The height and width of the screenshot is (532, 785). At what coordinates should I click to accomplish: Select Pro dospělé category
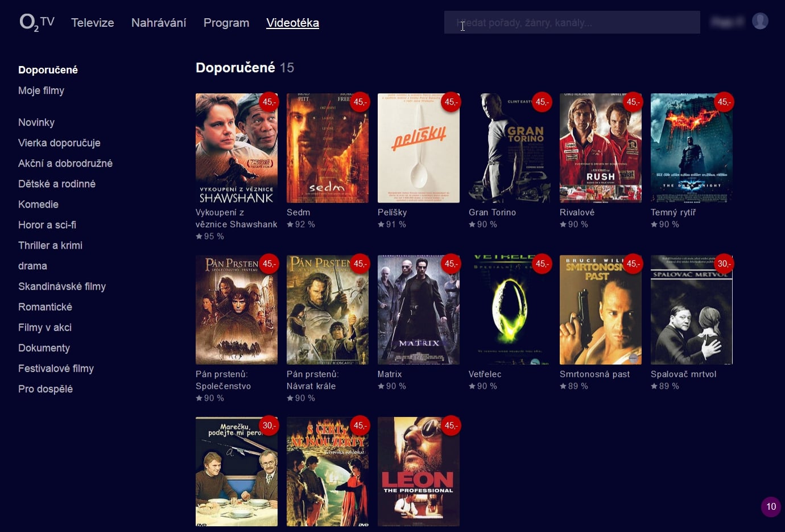point(46,389)
